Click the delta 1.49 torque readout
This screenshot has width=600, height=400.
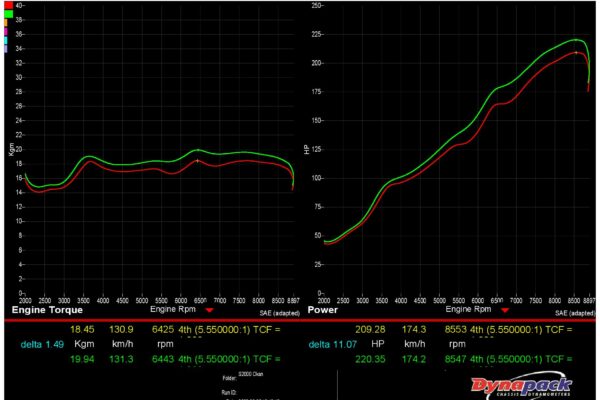pos(42,344)
